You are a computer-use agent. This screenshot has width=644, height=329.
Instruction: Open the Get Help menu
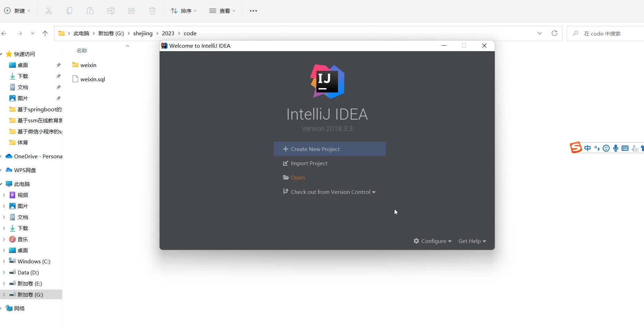[472, 241]
